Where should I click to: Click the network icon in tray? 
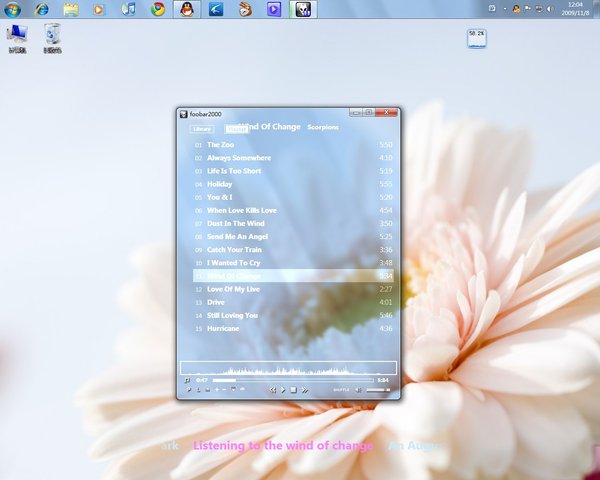click(x=539, y=8)
